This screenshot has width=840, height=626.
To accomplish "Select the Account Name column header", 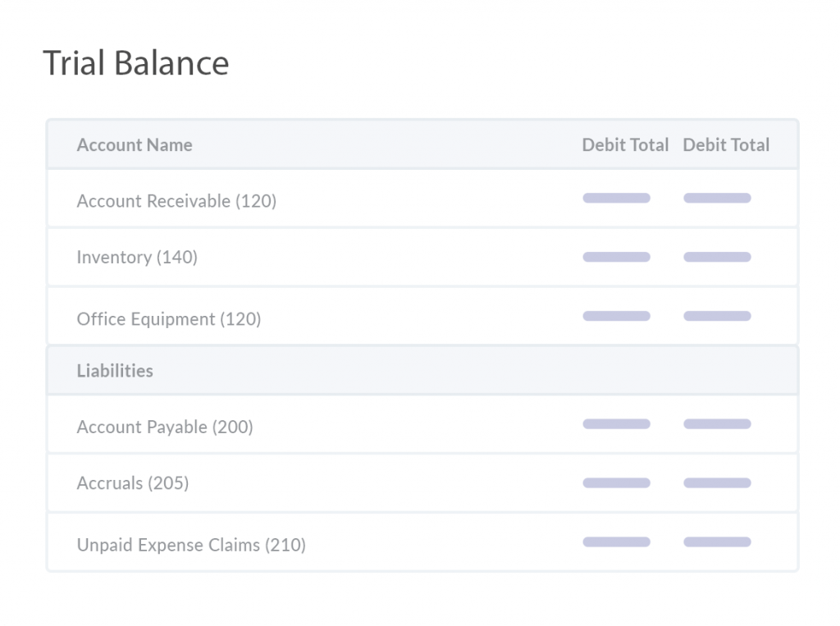I will coord(135,145).
